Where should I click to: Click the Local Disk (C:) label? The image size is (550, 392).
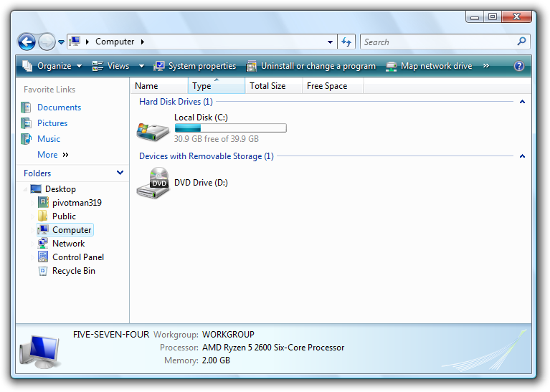coord(201,118)
